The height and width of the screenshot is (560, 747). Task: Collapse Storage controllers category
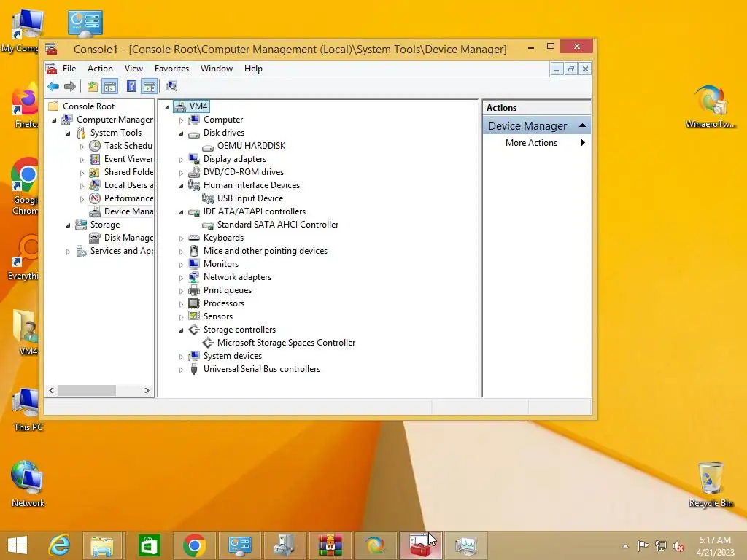coord(181,330)
